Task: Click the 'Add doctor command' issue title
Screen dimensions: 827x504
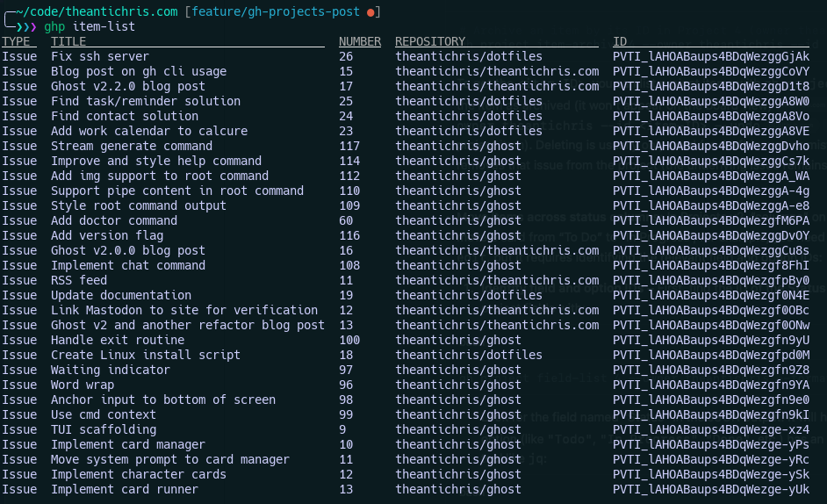Action: click(x=114, y=220)
